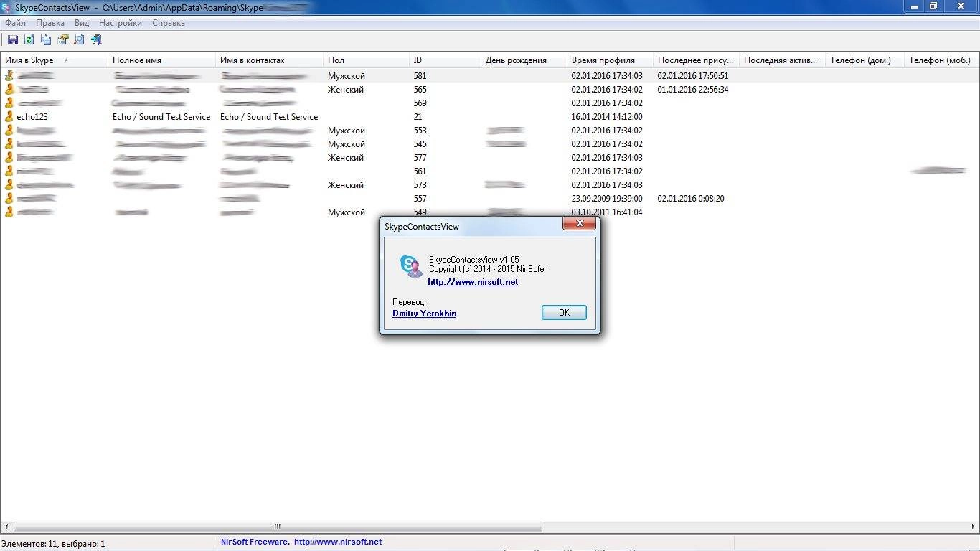Screen dimensions: 980x551
Task: Click the contact icon in row ID 549
Action: point(9,212)
